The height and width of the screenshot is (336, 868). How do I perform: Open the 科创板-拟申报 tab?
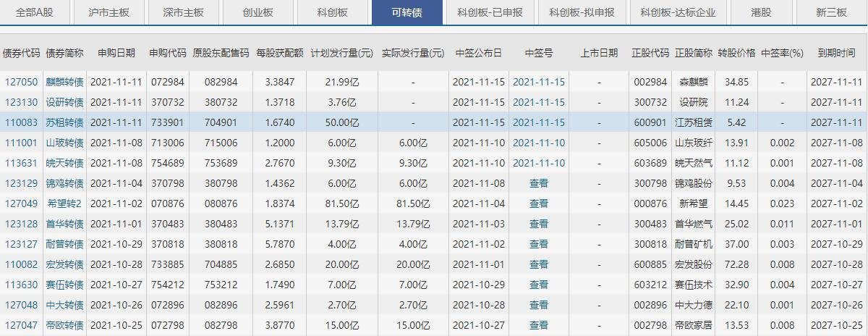pyautogui.click(x=582, y=13)
